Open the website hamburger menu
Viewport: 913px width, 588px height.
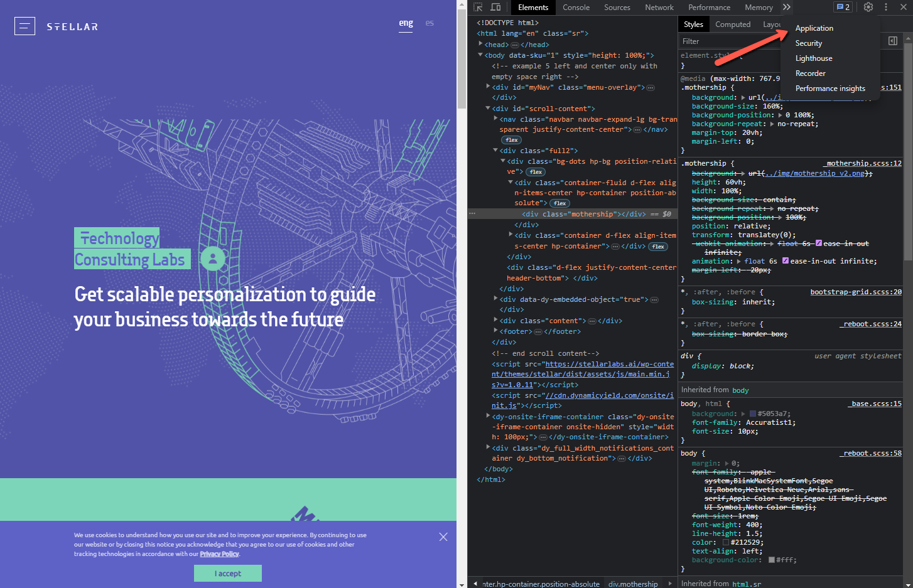tap(24, 26)
